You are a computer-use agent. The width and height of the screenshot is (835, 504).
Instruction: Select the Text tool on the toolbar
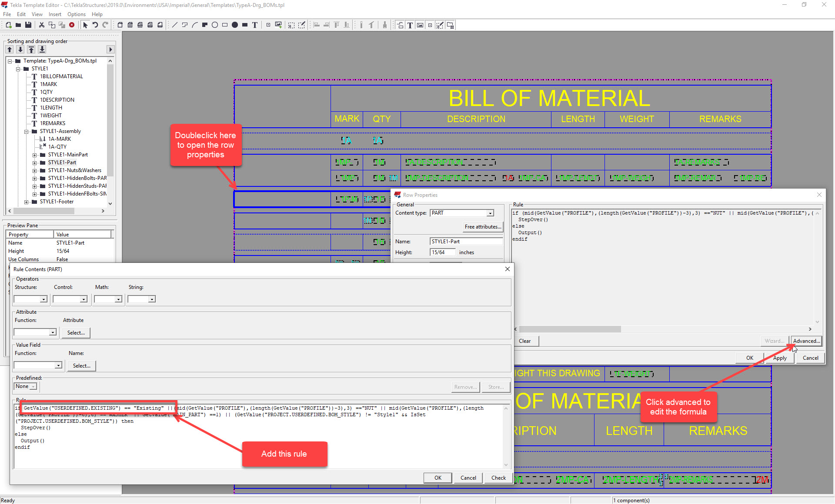coord(255,25)
